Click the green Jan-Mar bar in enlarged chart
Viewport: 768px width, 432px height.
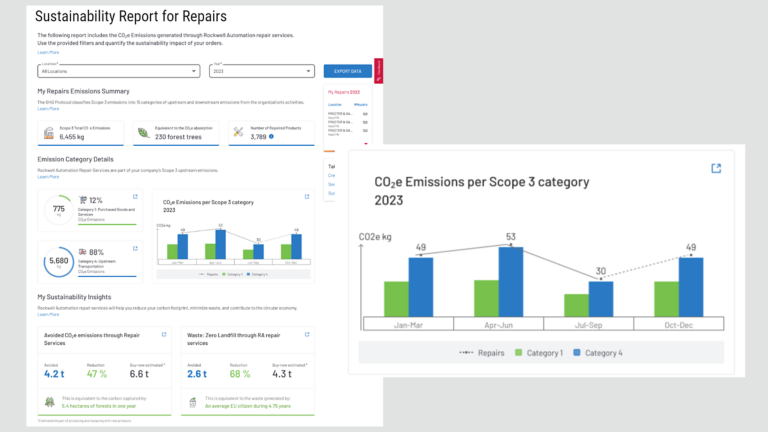[x=396, y=299]
